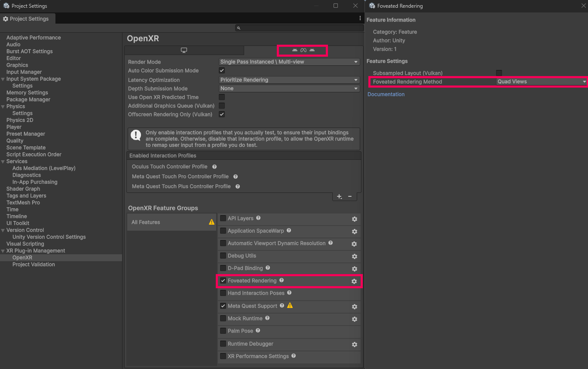Click the plus button to add an interaction profile
588x369 pixels.
(339, 196)
